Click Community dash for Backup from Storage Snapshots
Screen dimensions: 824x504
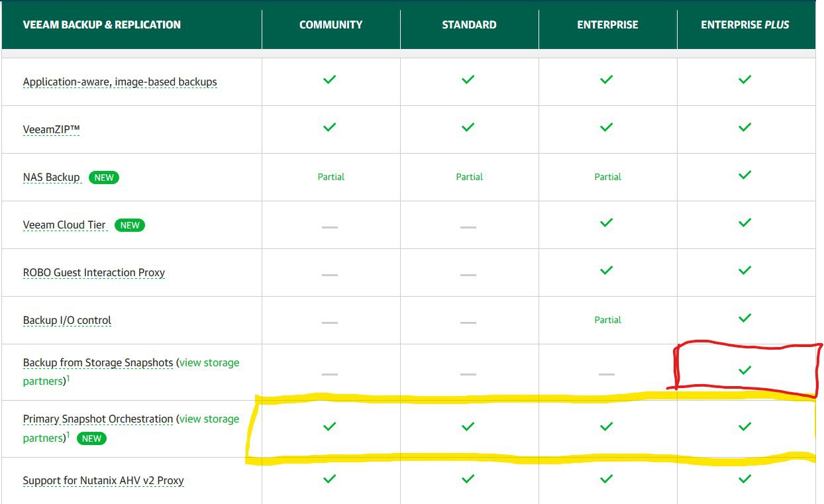point(330,374)
